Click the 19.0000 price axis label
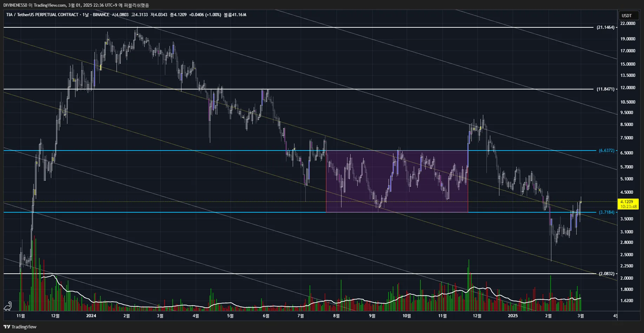This screenshot has width=644, height=333. click(628, 39)
